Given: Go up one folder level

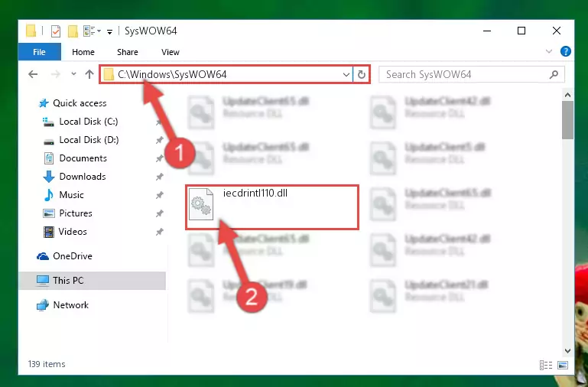Looking at the screenshot, I should pyautogui.click(x=89, y=74).
